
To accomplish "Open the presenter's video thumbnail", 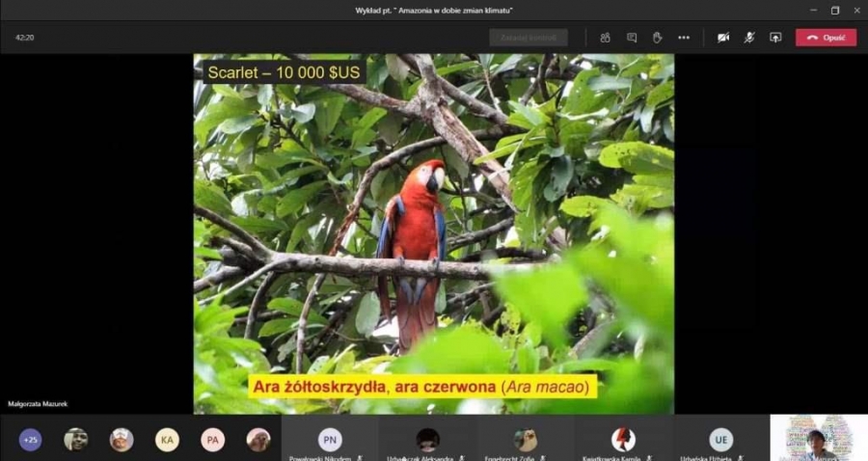I will [x=818, y=438].
